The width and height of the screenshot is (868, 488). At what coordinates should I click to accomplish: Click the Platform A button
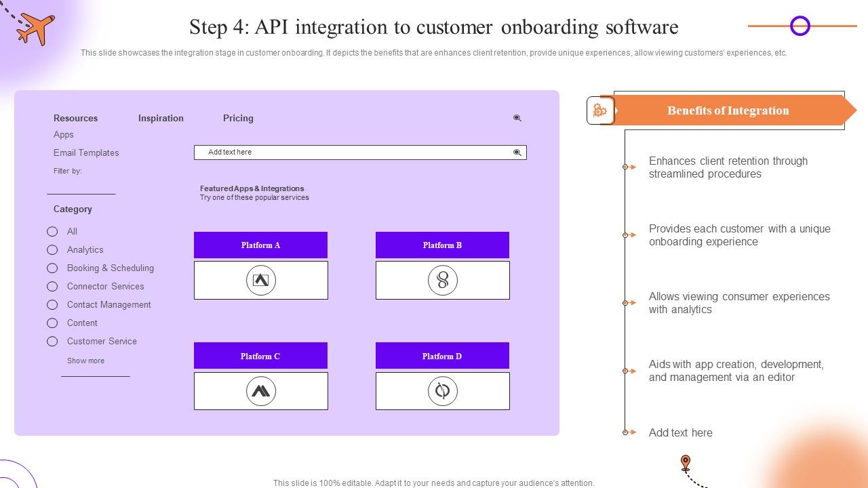pyautogui.click(x=260, y=245)
